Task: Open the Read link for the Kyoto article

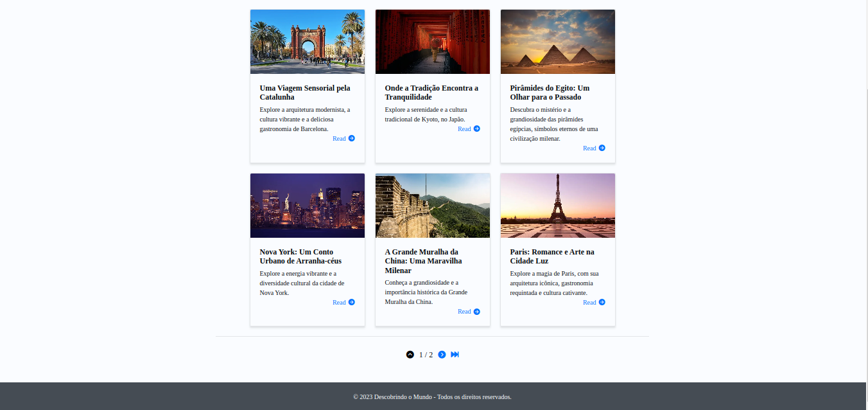Action: (464, 129)
